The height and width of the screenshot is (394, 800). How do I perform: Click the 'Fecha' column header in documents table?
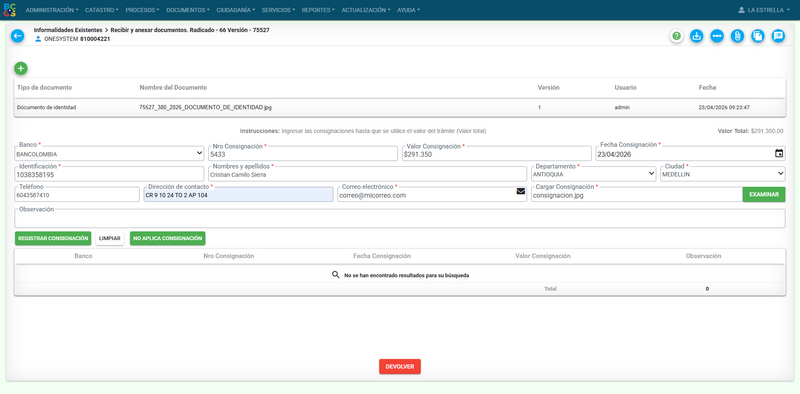point(707,88)
